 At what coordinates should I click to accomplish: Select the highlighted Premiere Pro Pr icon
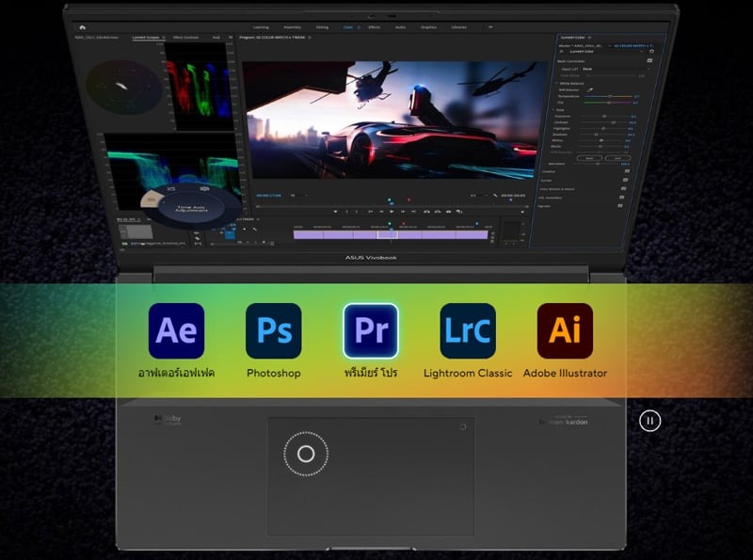(x=371, y=330)
